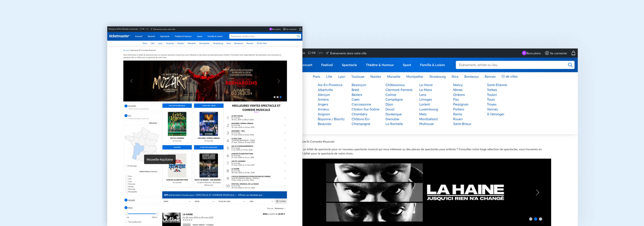Image resolution: width=644 pixels, height=226 pixels.
Task: Open La Rochelle city link
Action: click(x=394, y=124)
